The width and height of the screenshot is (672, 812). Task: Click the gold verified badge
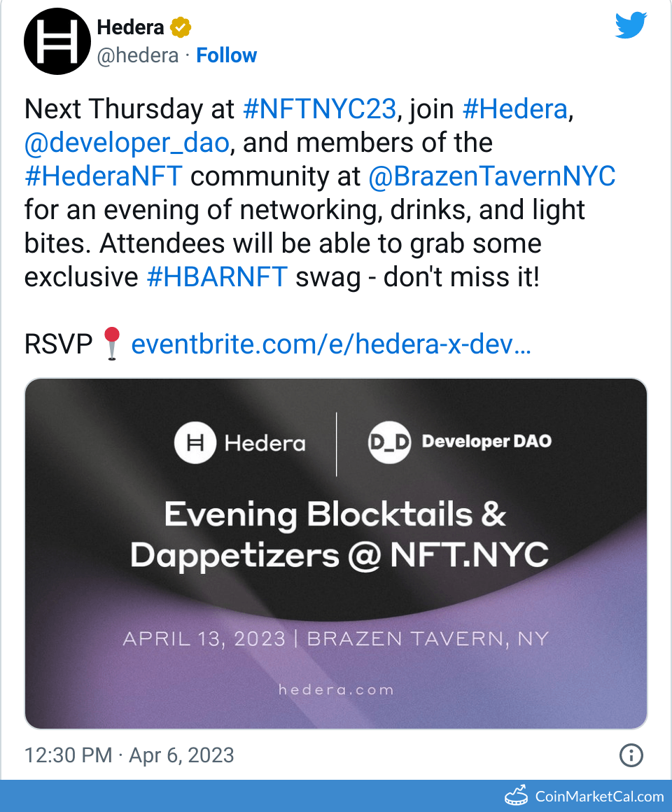point(181,28)
